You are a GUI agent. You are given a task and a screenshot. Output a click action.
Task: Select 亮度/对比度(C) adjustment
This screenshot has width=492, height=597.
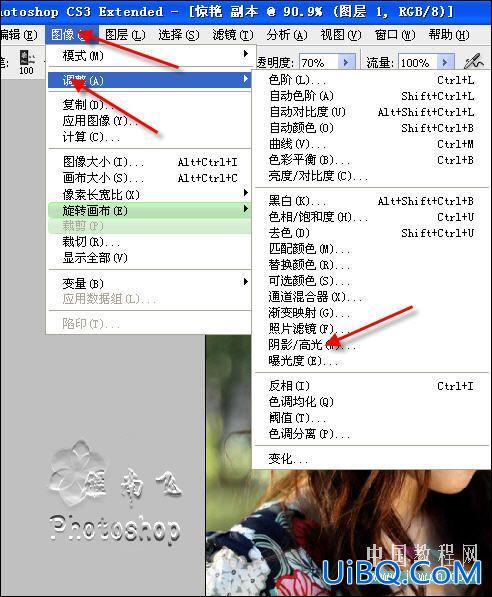372,176
